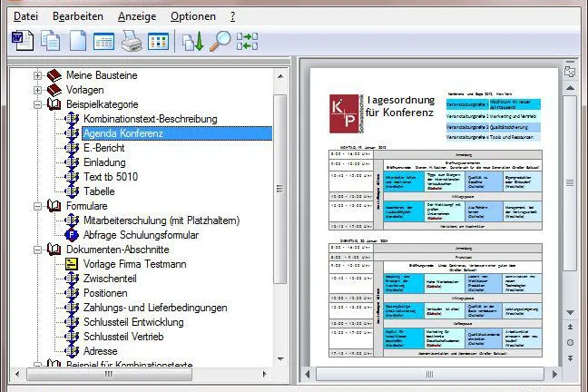Click the open book icon of Dokumenten-Abschnitte
588x392 pixels.
tap(54, 250)
